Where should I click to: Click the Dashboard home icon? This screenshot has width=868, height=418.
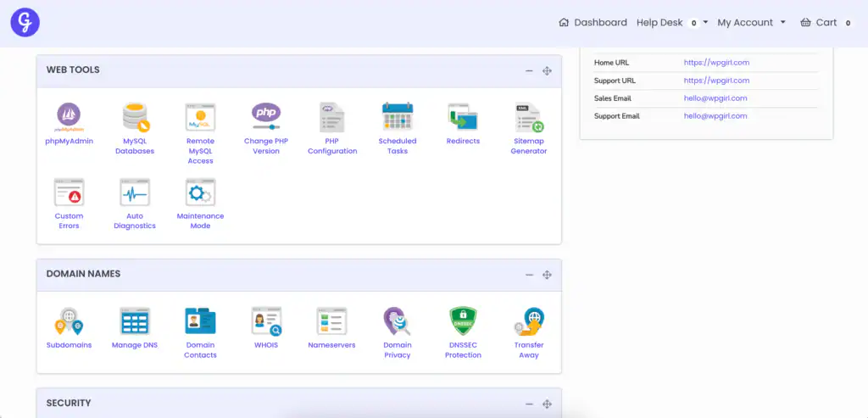click(x=564, y=23)
